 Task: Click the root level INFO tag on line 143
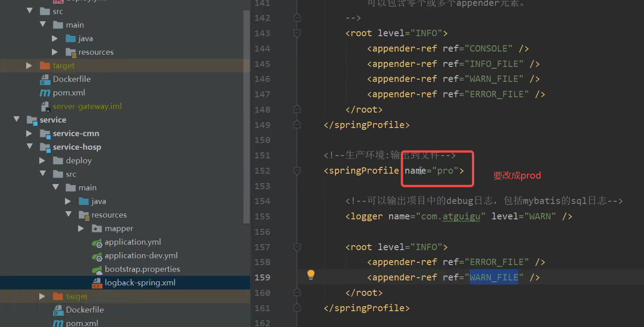(x=397, y=33)
